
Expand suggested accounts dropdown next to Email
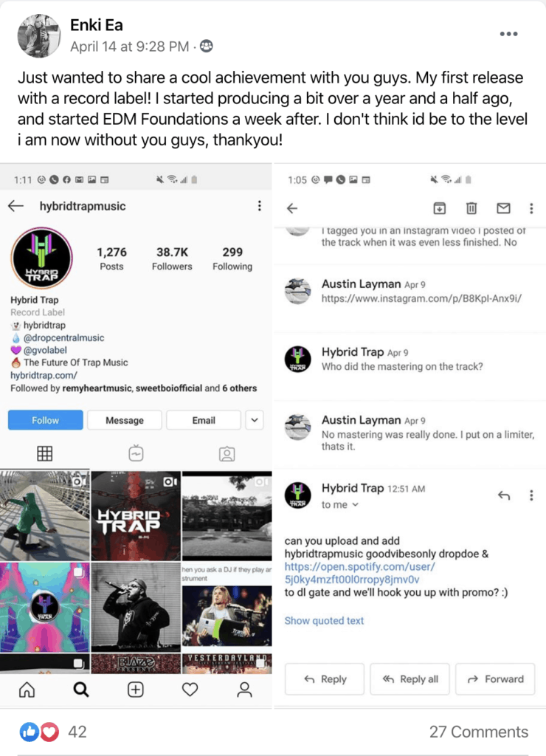click(255, 420)
